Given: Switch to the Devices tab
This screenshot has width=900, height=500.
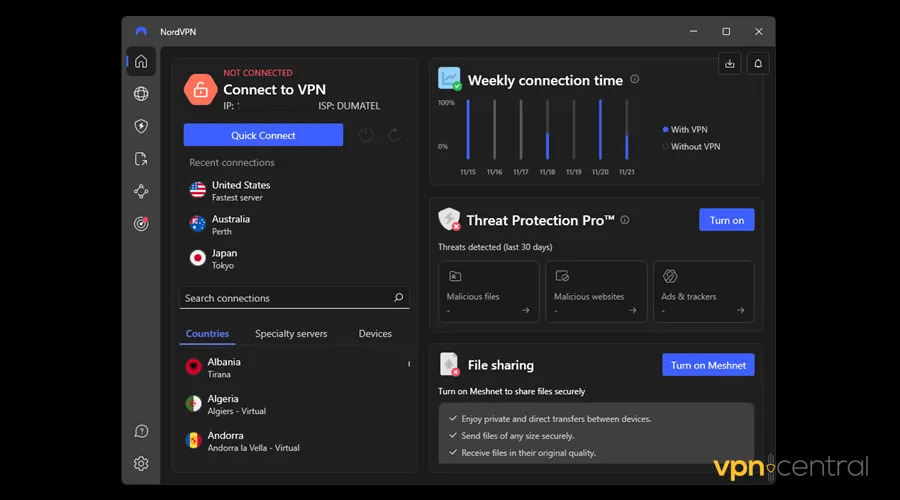Looking at the screenshot, I should point(375,334).
